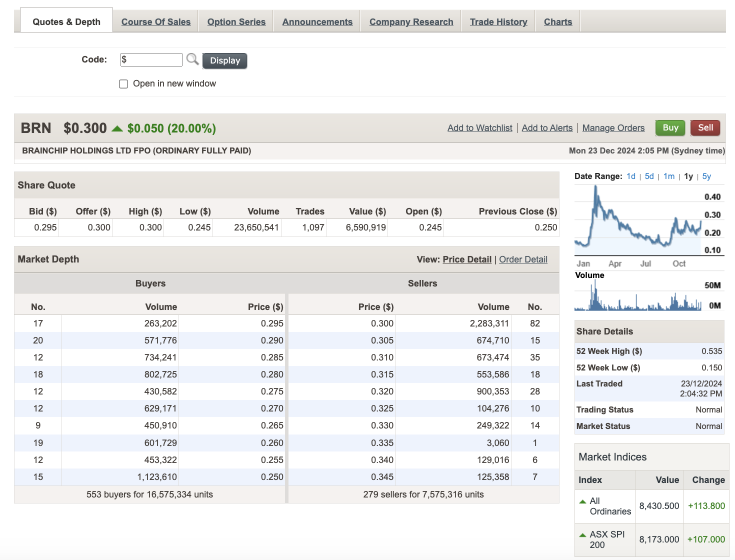This screenshot has width=735, height=560.
Task: Click the All Ordinaries up arrow icon
Action: [x=582, y=501]
